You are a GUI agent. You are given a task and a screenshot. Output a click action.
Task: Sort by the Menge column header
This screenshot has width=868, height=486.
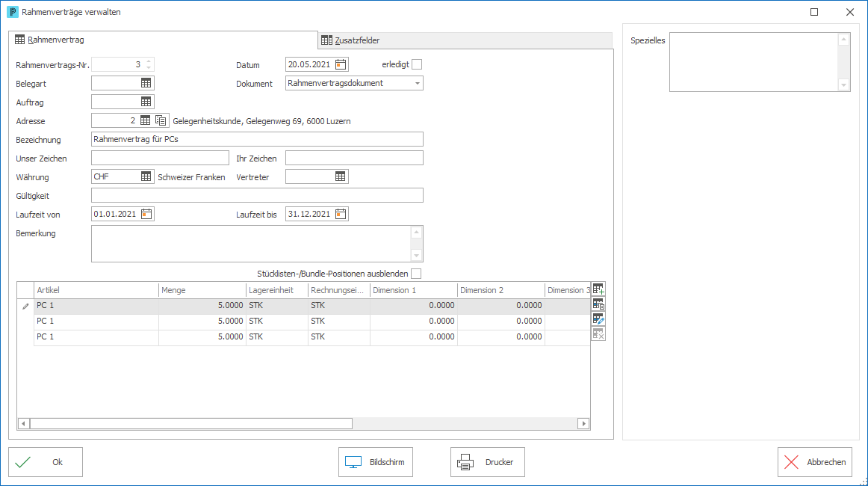202,290
